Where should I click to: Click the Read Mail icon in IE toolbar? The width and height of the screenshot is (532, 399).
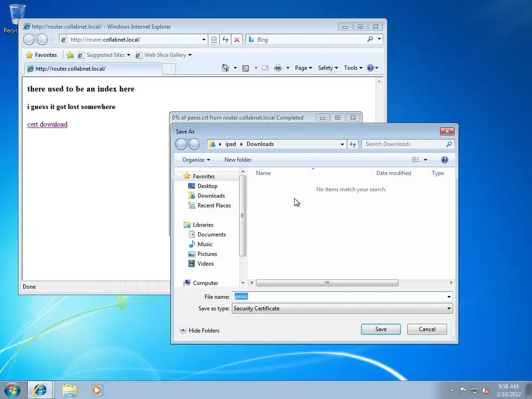click(265, 68)
